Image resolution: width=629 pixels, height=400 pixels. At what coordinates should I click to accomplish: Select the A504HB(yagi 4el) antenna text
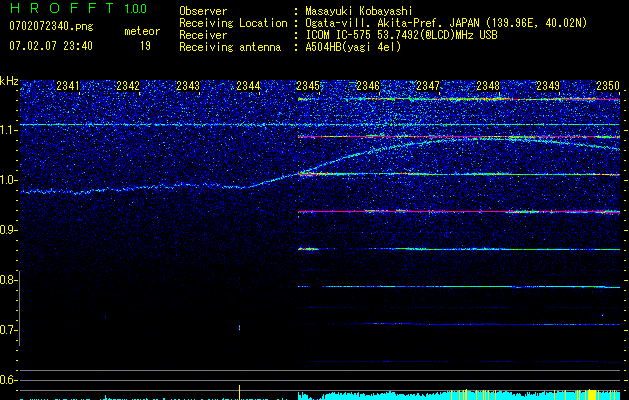pyautogui.click(x=353, y=47)
